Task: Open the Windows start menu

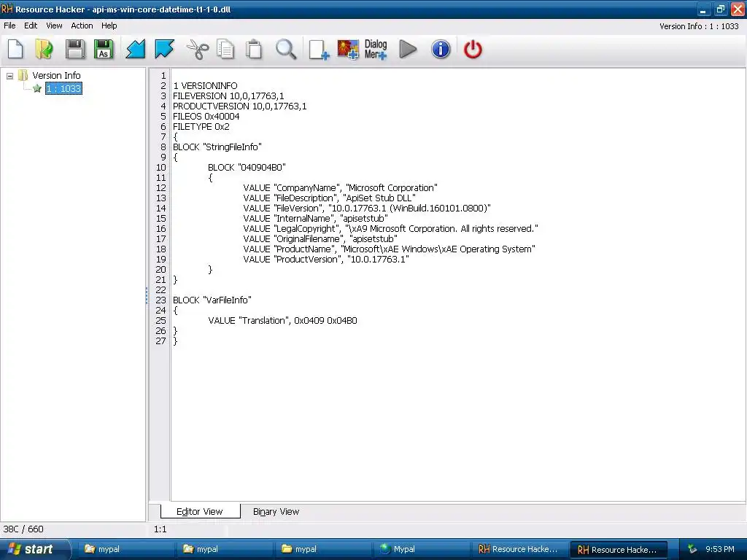Action: pos(34,549)
